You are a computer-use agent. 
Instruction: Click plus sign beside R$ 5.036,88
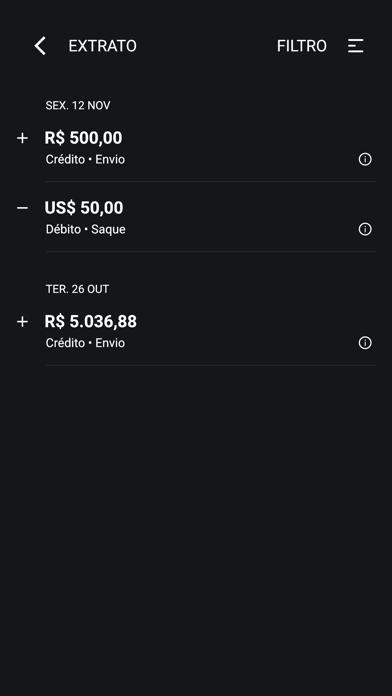click(22, 322)
